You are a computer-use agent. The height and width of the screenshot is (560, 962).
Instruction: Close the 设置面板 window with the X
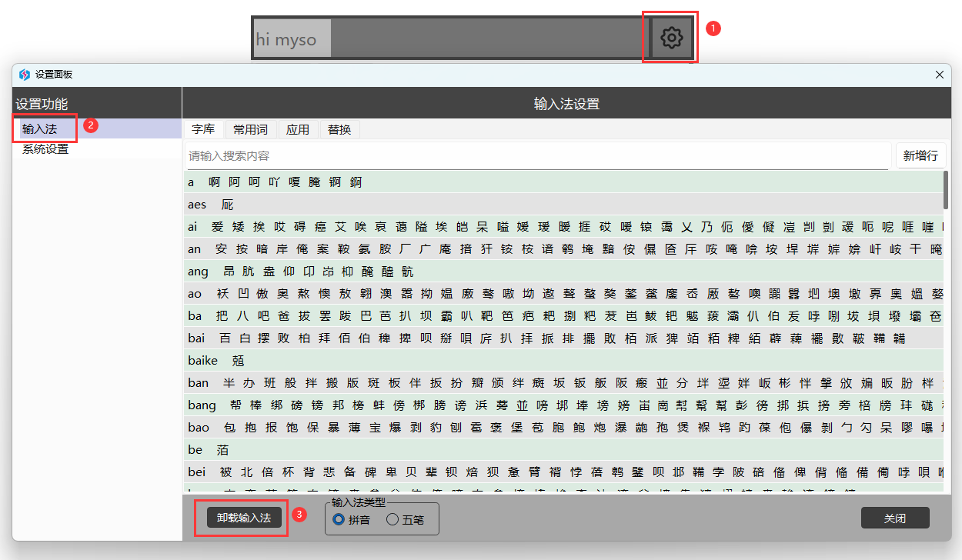pyautogui.click(x=939, y=75)
